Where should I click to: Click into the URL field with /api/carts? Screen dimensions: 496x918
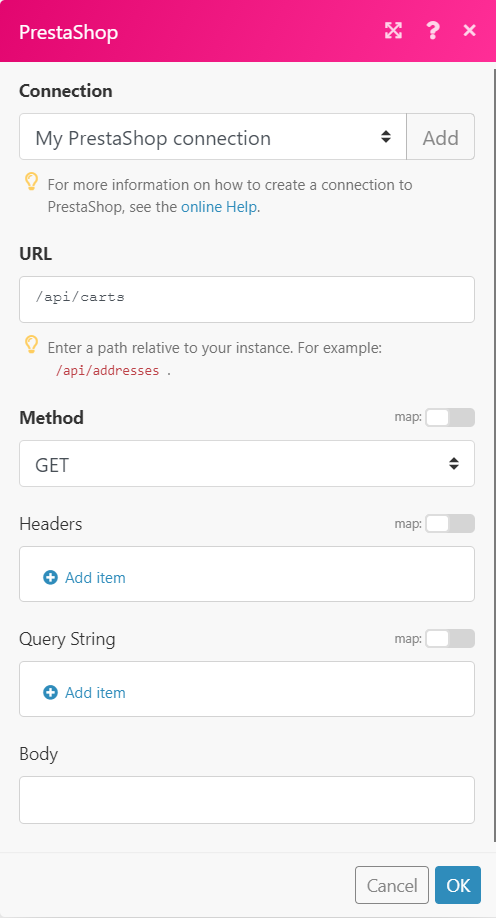click(x=247, y=300)
